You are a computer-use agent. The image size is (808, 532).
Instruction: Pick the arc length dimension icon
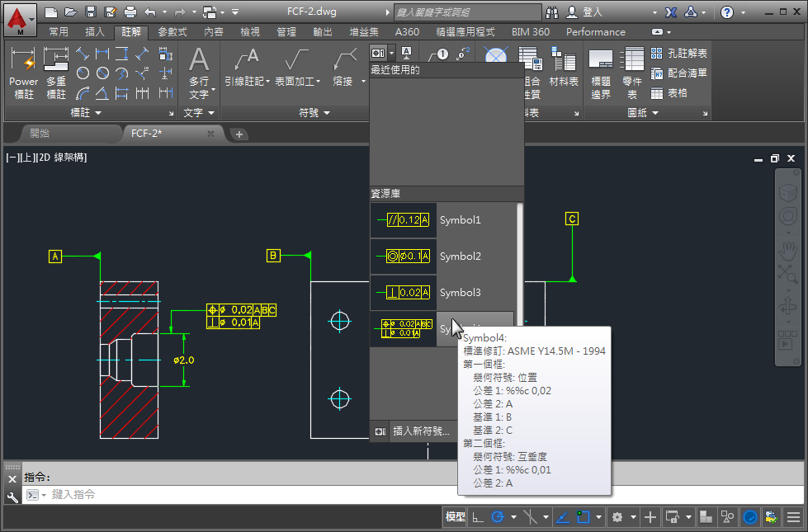[x=83, y=93]
